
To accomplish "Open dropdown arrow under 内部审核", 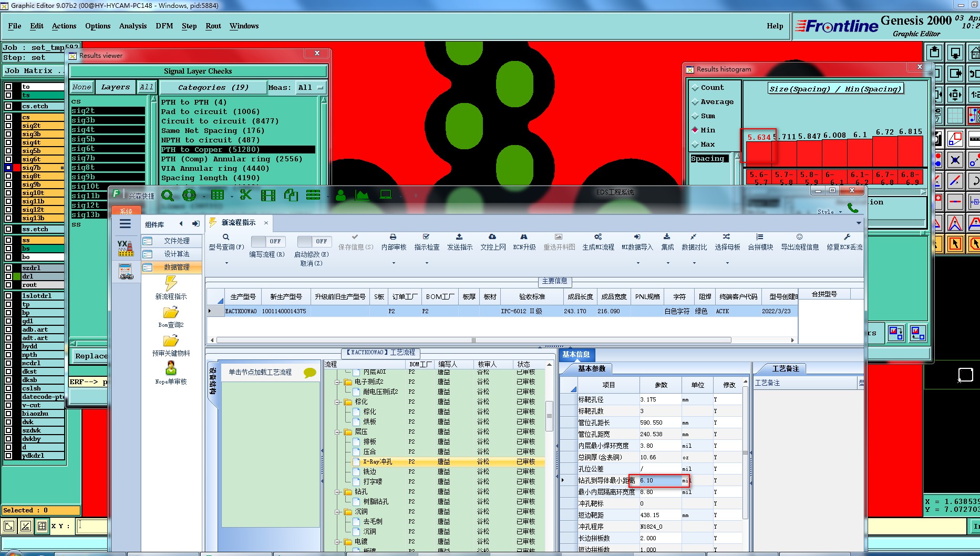I will [x=394, y=263].
